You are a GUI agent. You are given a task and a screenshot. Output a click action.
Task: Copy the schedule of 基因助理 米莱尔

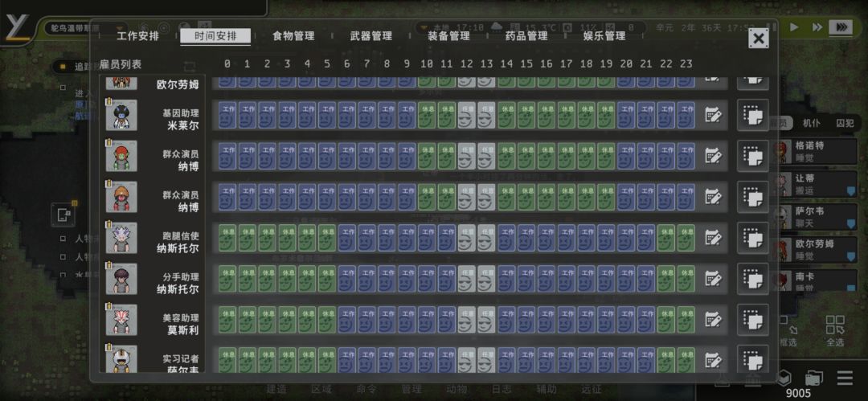[753, 115]
